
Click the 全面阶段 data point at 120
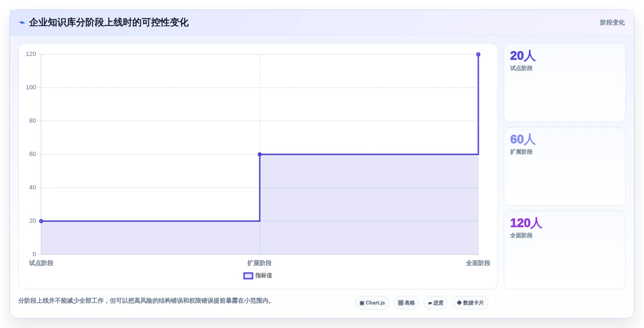click(478, 55)
